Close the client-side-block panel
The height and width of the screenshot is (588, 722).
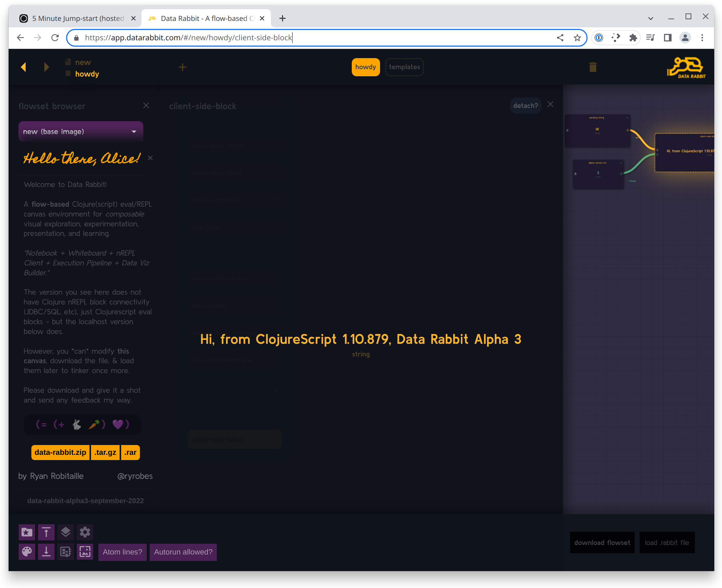coord(551,104)
